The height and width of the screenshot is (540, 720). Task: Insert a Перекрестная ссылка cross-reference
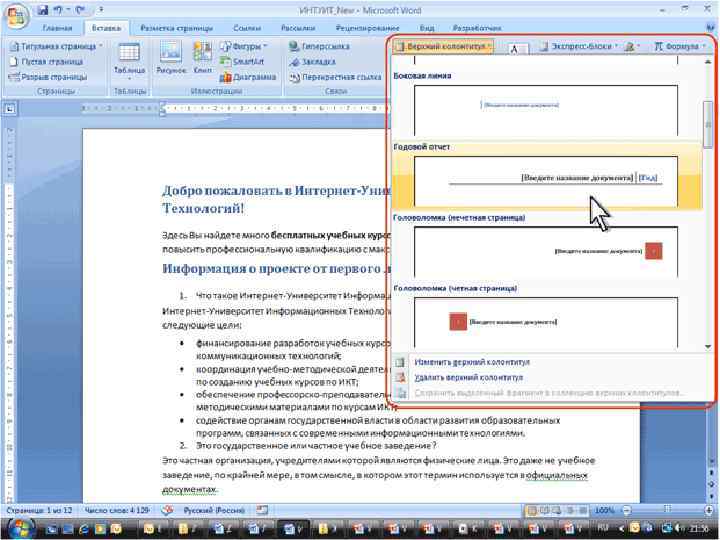[x=336, y=77]
